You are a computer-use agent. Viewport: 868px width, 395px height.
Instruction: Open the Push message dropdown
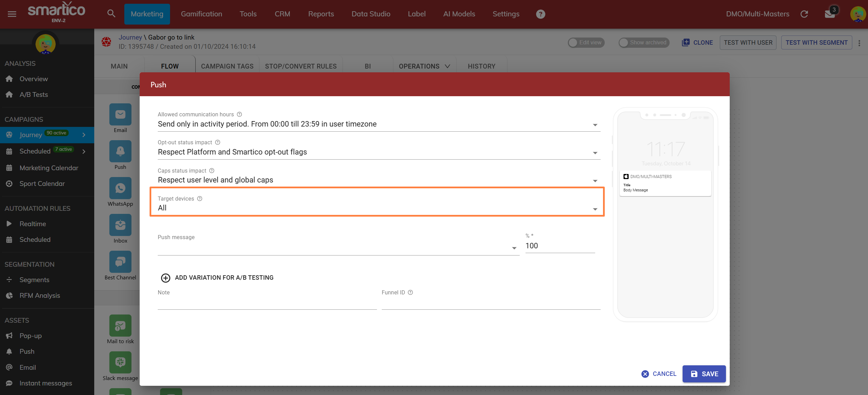[x=338, y=248]
